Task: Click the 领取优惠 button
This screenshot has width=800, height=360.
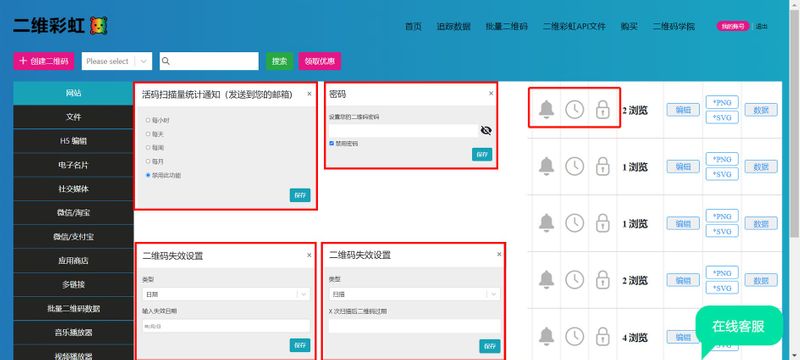Action: [319, 61]
